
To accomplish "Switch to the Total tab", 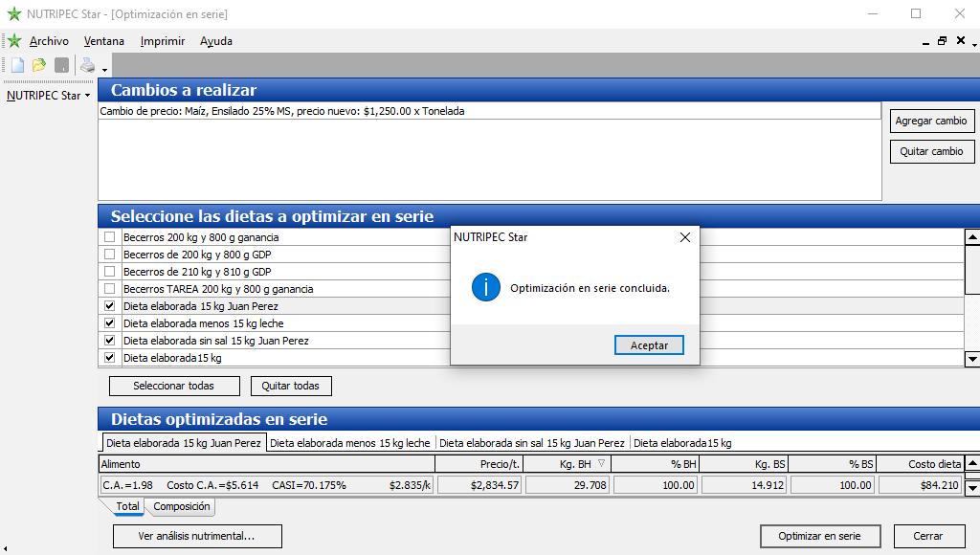I will [127, 506].
